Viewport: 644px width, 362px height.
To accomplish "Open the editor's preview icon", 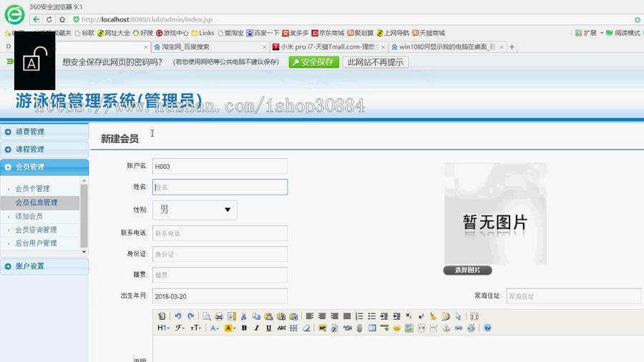I will point(207,316).
